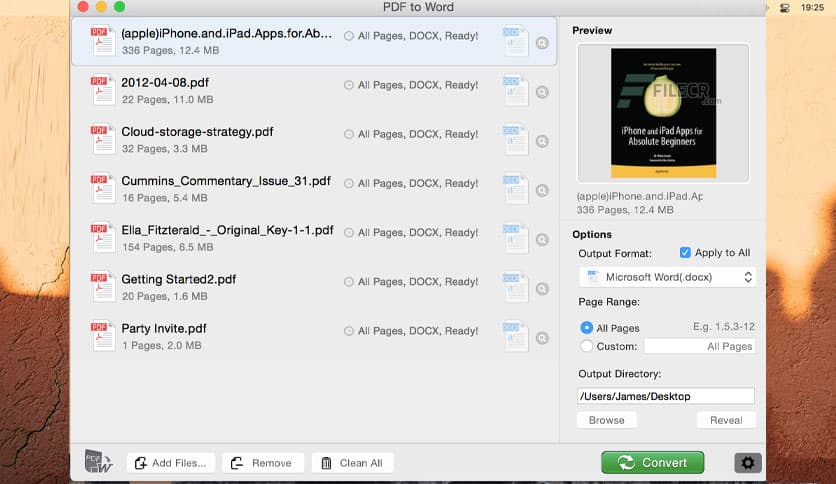The height and width of the screenshot is (484, 836).
Task: Open the Microsoft Word(.docx) output format dropdown
Action: pyautogui.click(x=667, y=277)
